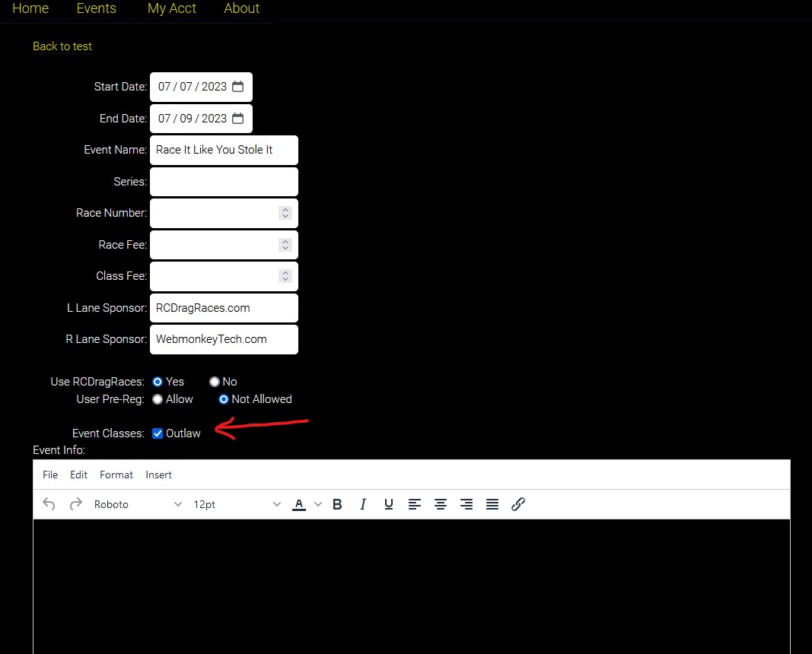Select No for Use RCDragRaces
This screenshot has height=654, width=812.
(215, 382)
